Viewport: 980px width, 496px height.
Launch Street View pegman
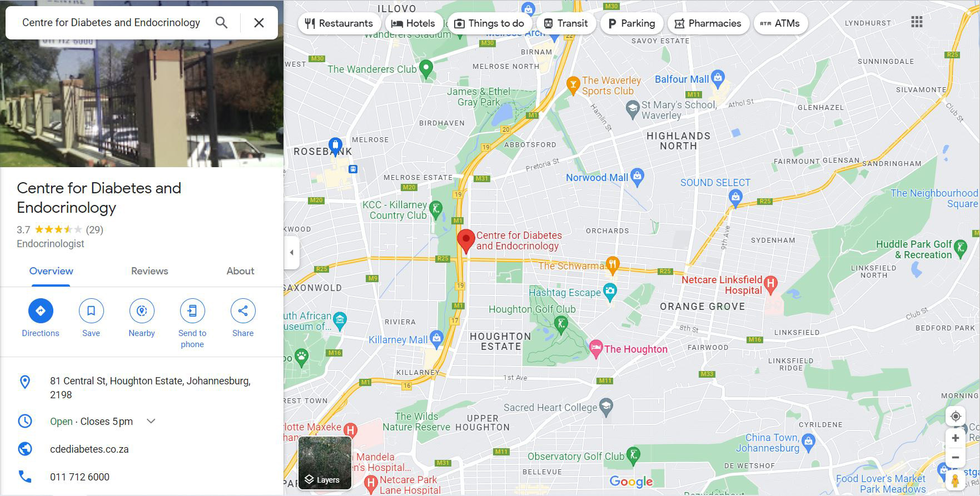pyautogui.click(x=956, y=480)
